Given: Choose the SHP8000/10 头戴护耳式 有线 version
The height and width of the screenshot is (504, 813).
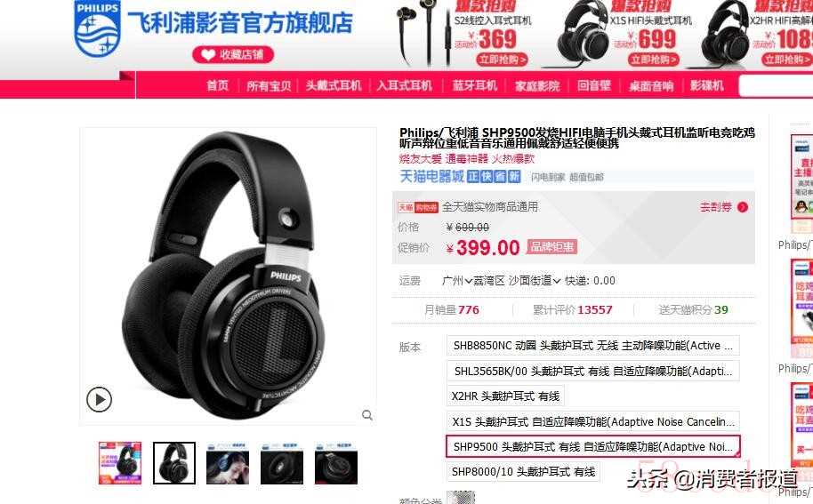Looking at the screenshot, I should [523, 472].
